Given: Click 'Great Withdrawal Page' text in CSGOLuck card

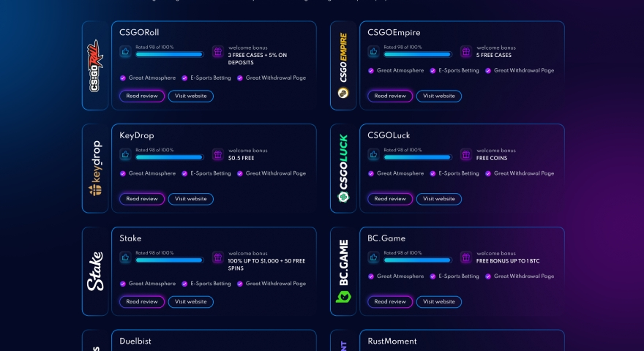Looking at the screenshot, I should 524,173.
